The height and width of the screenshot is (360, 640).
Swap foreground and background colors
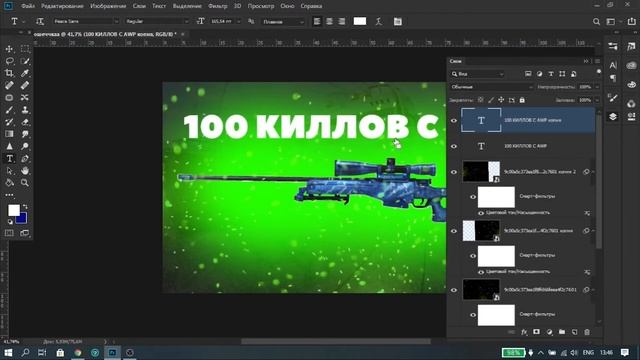[x=25, y=207]
